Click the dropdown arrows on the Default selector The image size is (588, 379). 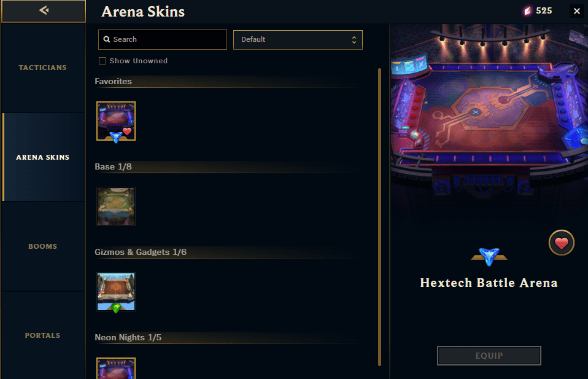[354, 40]
